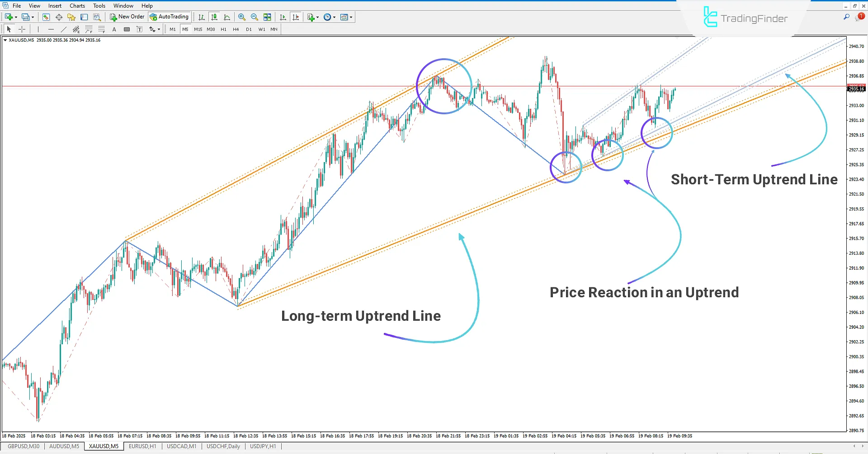The image size is (868, 454).
Task: Toggle chart auto-scroll
Action: (x=283, y=17)
